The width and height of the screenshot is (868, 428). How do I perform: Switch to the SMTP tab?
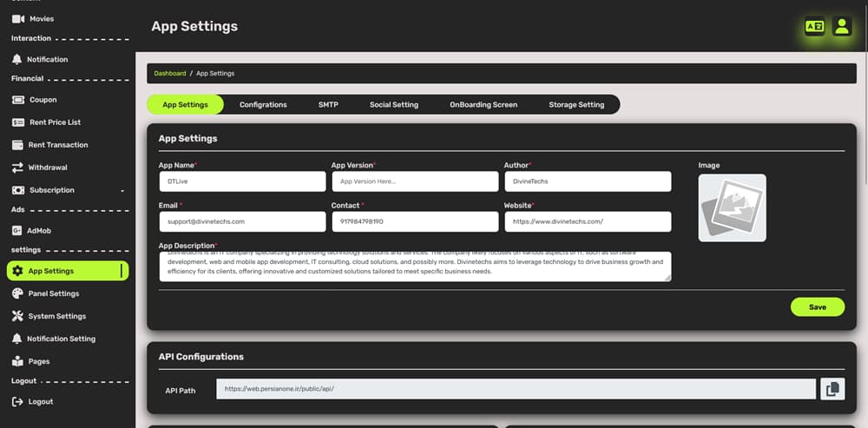tap(328, 104)
